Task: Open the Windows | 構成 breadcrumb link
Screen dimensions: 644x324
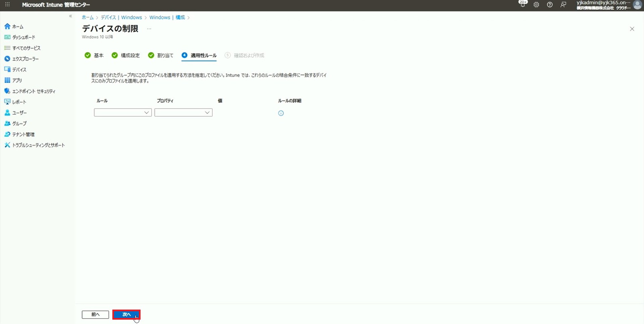Action: click(x=167, y=17)
